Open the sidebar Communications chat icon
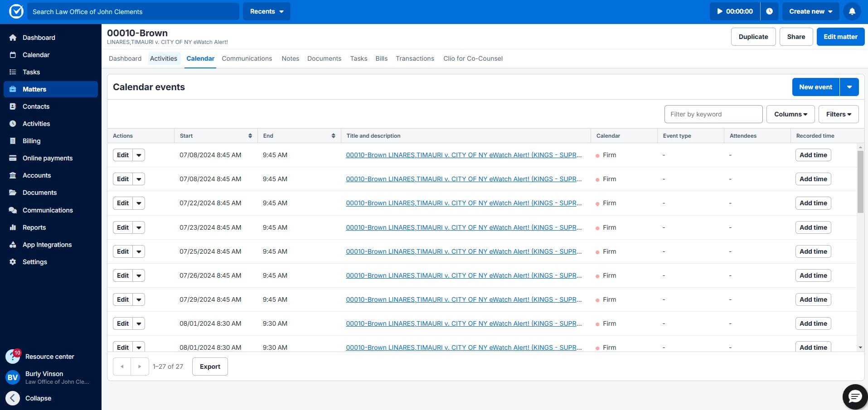 click(x=13, y=210)
